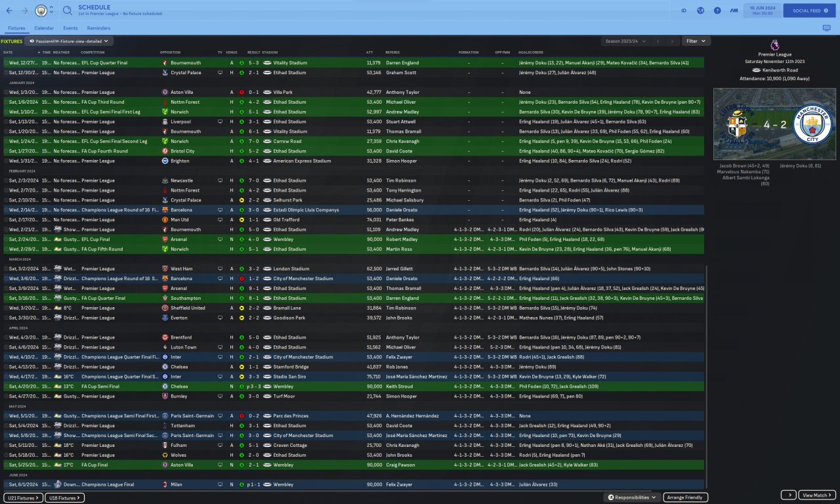The image size is (840, 504).
Task: Open the Passion4FM-Fixture-view-detailed dropdown
Action: tap(69, 41)
